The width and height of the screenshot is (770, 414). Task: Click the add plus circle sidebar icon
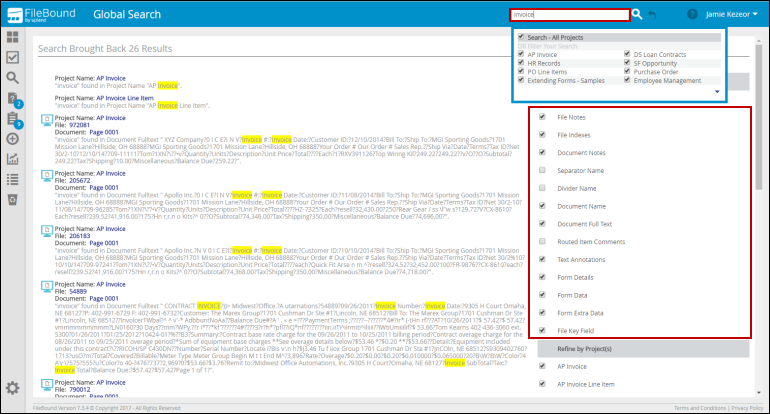[x=13, y=139]
